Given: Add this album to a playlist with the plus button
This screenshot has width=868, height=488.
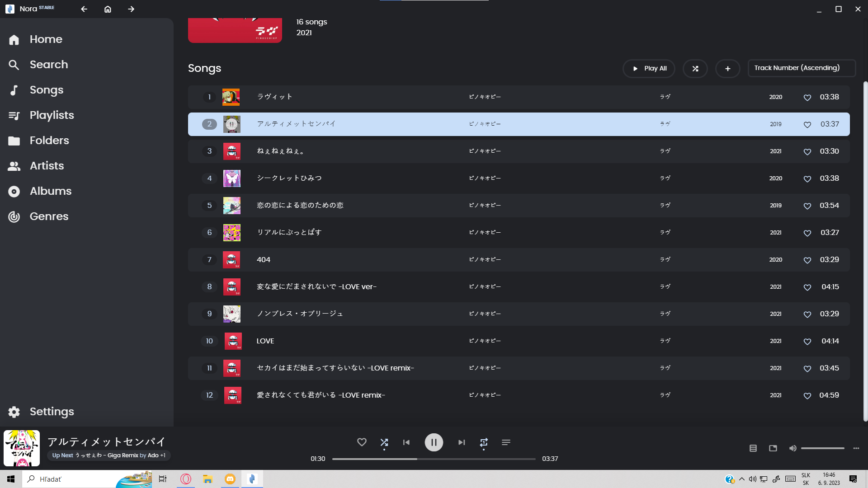Looking at the screenshot, I should [x=727, y=68].
